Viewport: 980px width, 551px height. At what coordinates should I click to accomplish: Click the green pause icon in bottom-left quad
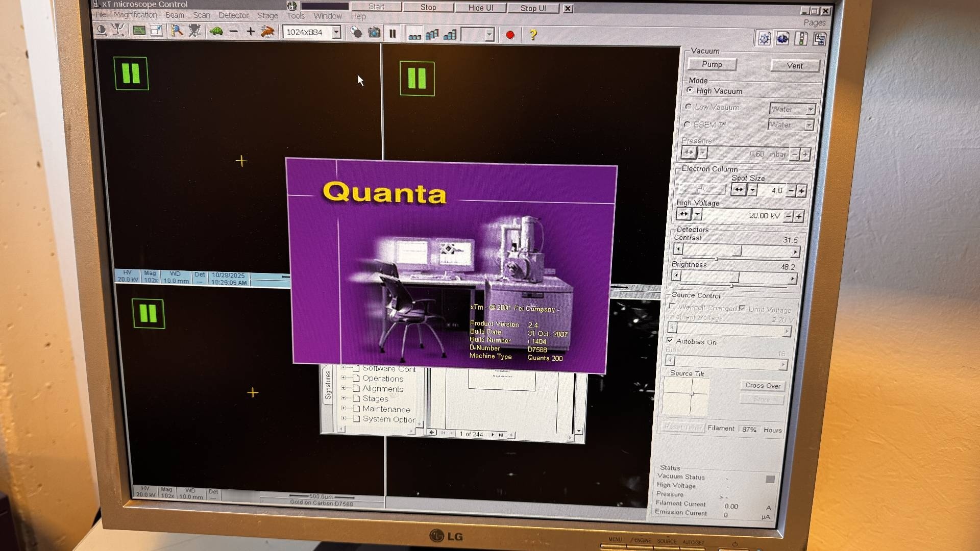pos(149,313)
